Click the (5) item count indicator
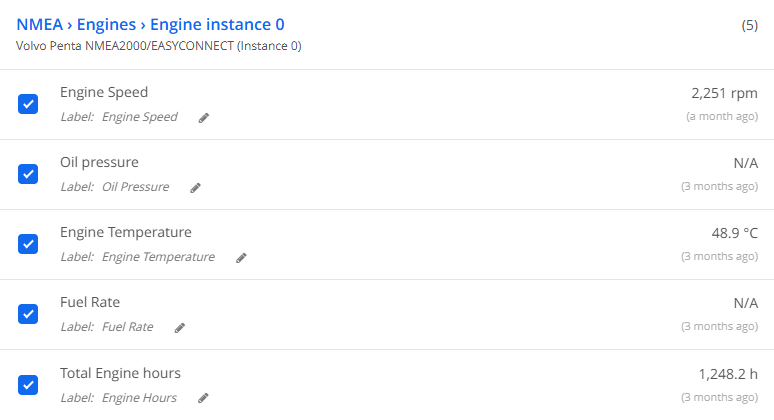The image size is (774, 420). click(x=749, y=25)
